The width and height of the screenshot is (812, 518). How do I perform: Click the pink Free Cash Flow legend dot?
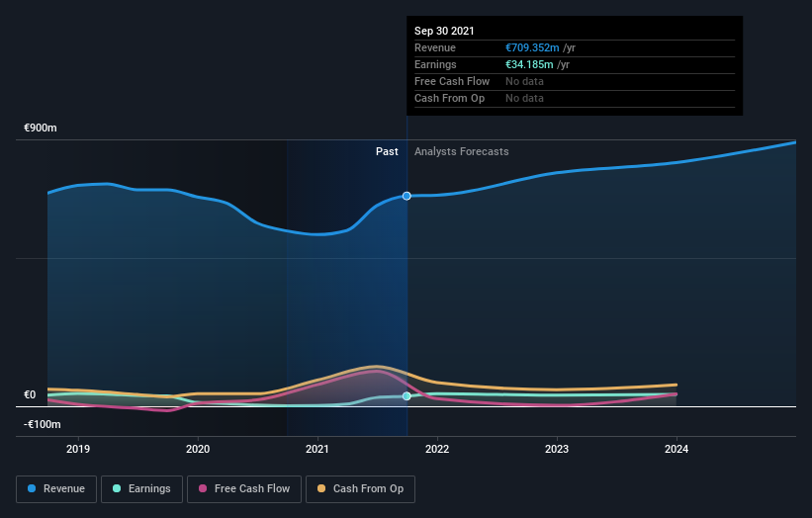203,488
